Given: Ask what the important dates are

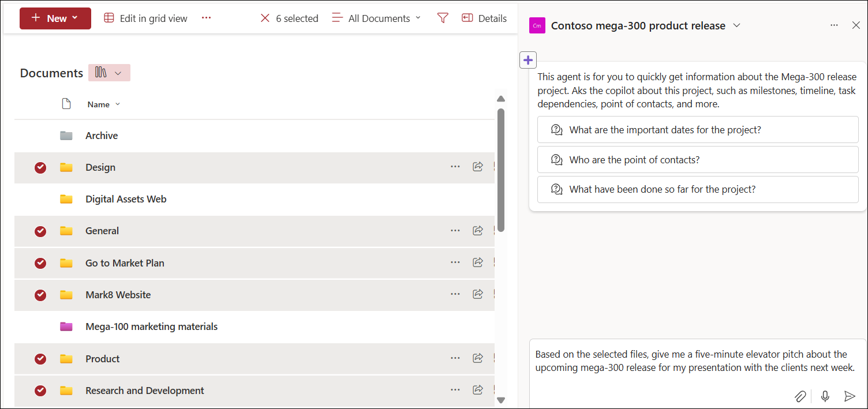Looking at the screenshot, I should click(698, 129).
